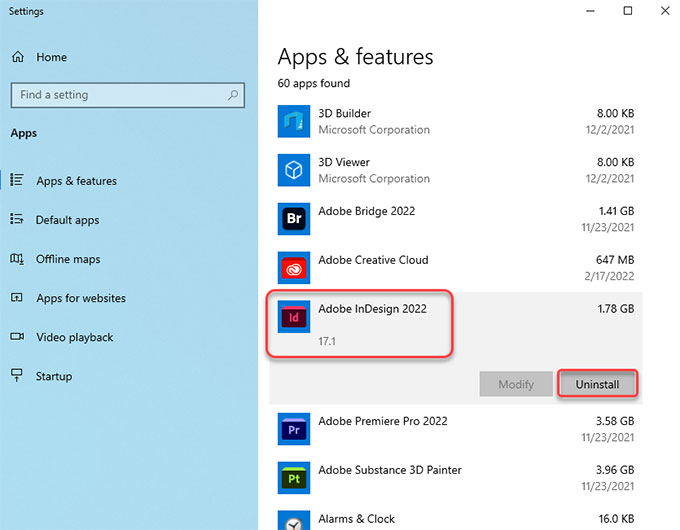Click the 3.96 GB size value
Viewport: 680px width, 530px height.
point(615,470)
